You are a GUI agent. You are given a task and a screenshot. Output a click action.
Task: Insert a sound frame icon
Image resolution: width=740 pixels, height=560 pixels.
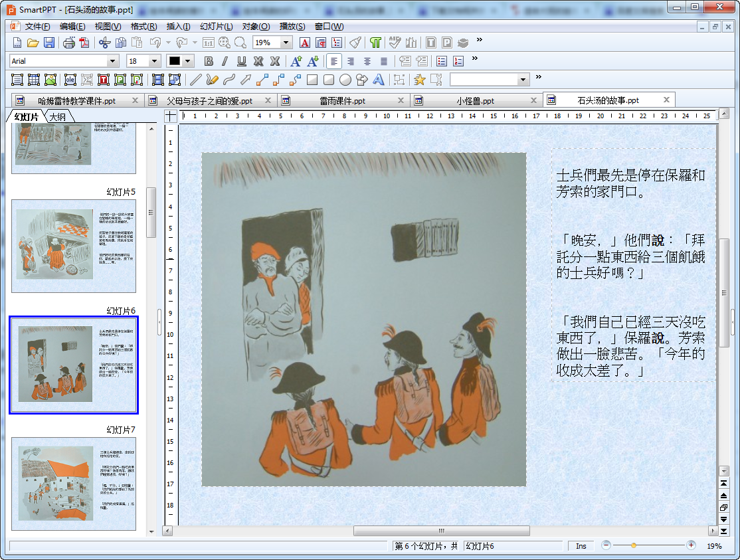pyautogui.click(x=174, y=80)
